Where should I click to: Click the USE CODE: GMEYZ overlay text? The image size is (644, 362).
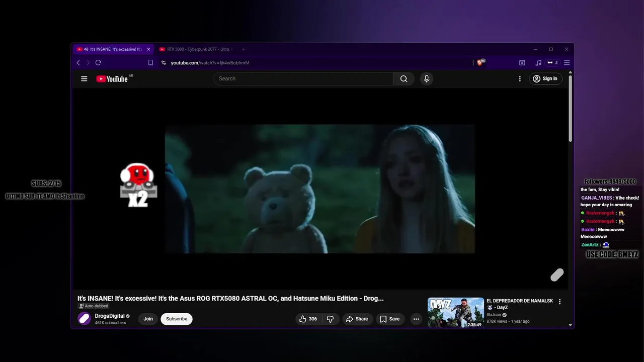(612, 254)
